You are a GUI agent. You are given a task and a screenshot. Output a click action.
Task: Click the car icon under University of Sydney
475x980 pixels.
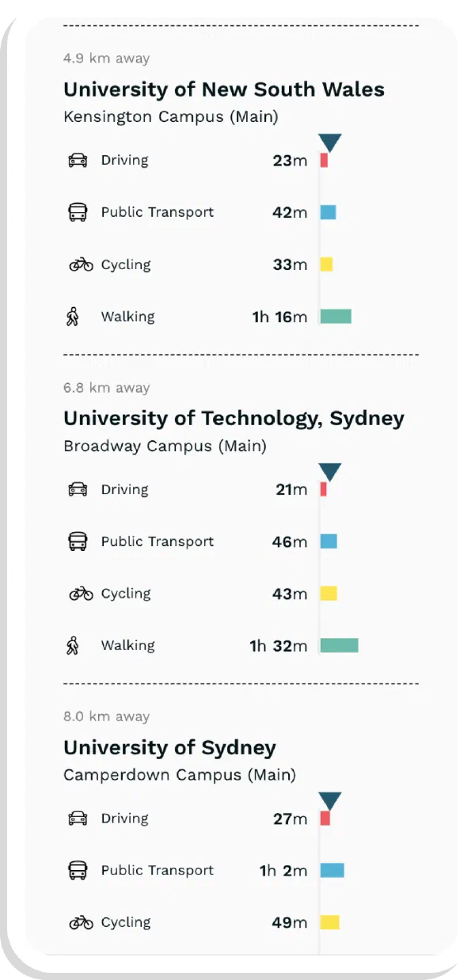78,819
